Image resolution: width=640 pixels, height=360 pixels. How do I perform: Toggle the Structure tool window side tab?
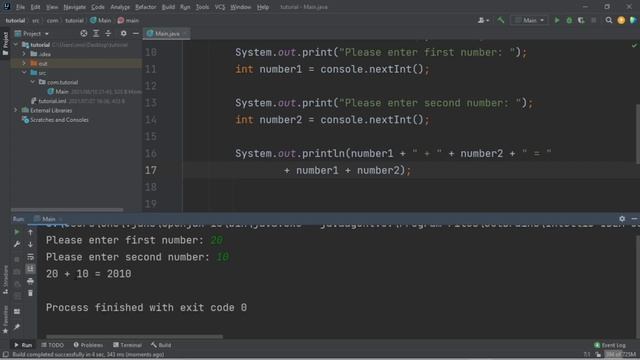tap(5, 280)
